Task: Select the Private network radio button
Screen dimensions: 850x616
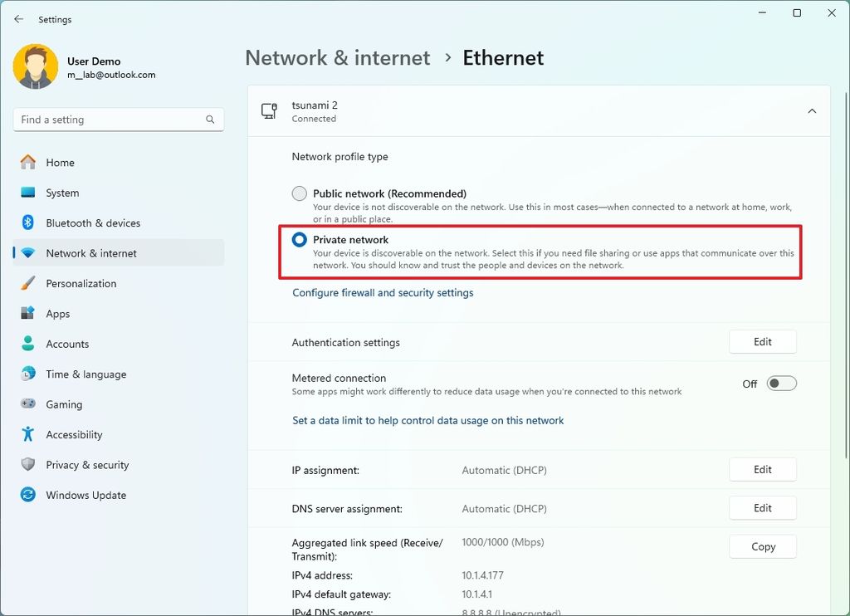Action: 299,240
